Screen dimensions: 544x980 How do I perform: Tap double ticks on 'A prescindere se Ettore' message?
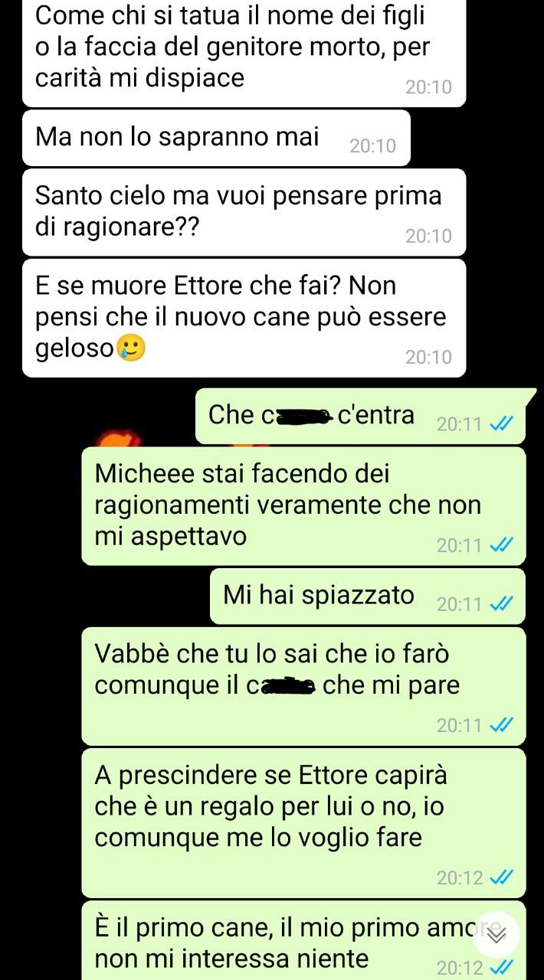[501, 877]
